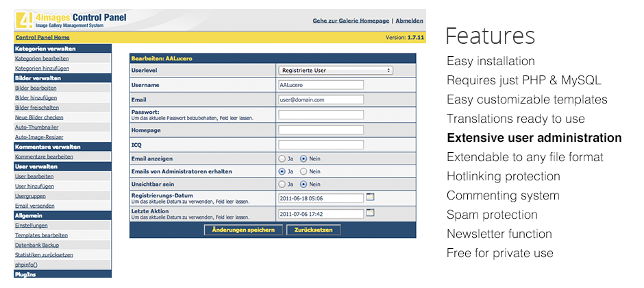Open calendar picker for Letzte Aktion

tap(370, 213)
